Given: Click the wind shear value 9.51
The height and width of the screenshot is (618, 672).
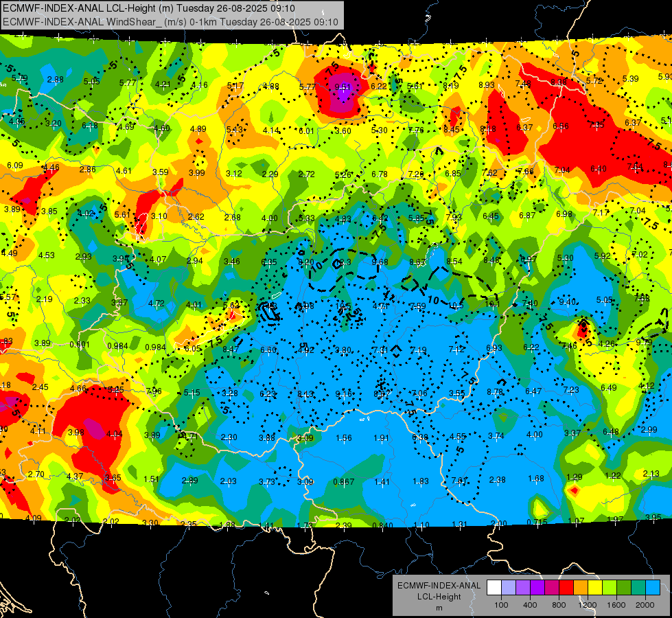Looking at the screenshot, I should pos(343,87).
